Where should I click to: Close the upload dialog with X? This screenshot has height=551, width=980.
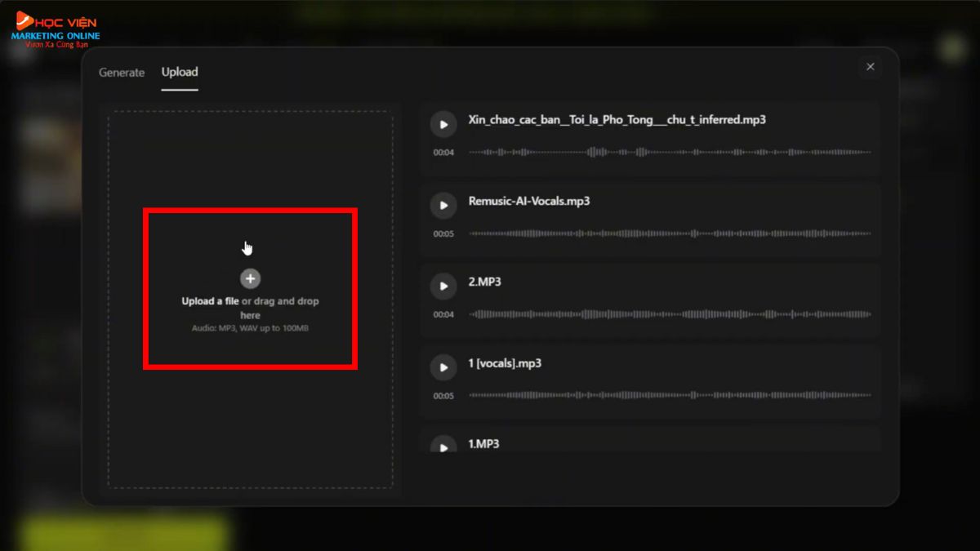pos(870,67)
